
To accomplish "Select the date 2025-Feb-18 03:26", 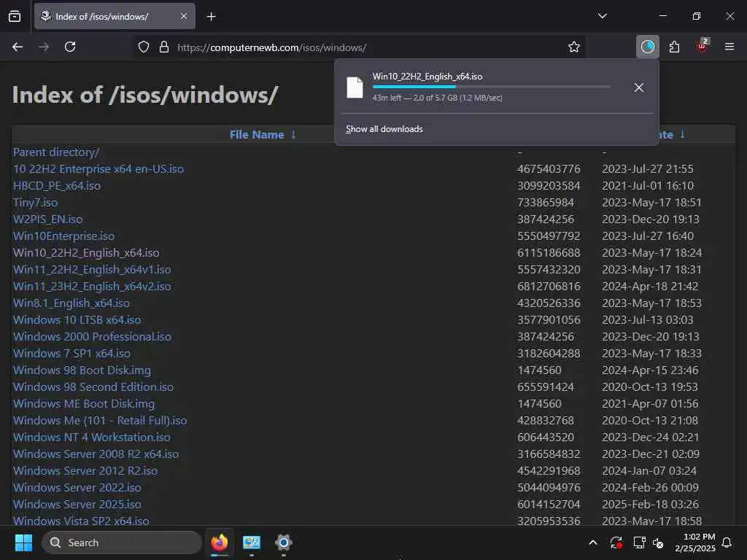I will 650,505.
